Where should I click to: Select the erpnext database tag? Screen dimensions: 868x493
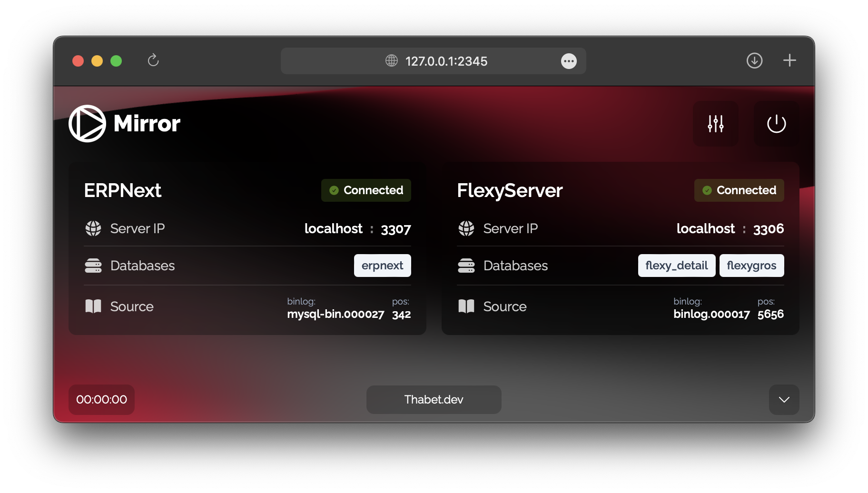coord(382,266)
